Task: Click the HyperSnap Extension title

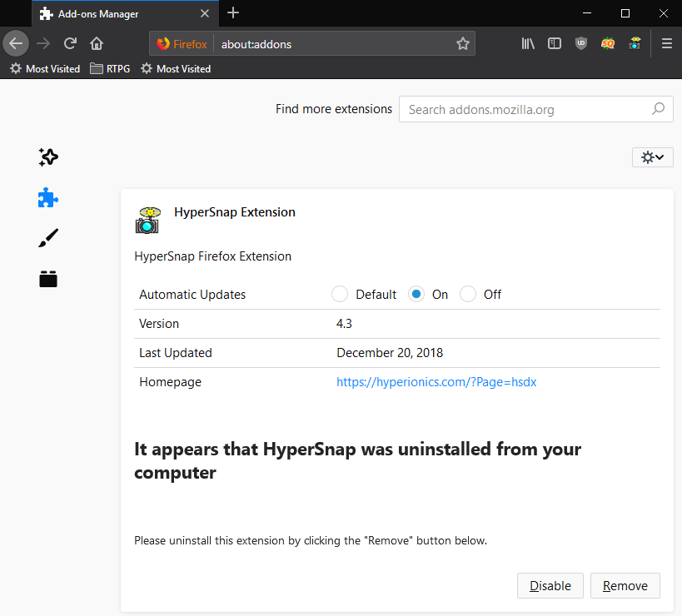Action: coord(235,212)
